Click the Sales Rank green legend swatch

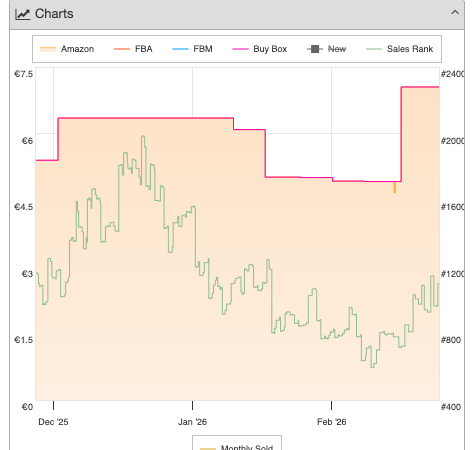coord(374,49)
